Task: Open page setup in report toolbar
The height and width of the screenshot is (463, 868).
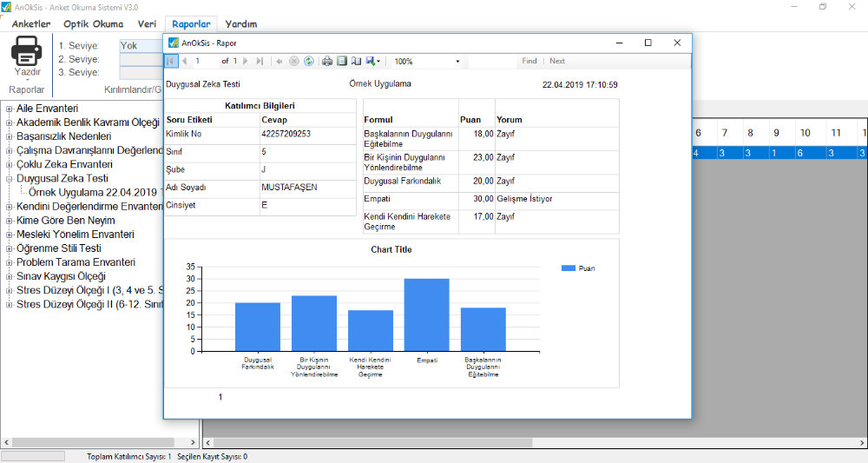Action: click(356, 62)
